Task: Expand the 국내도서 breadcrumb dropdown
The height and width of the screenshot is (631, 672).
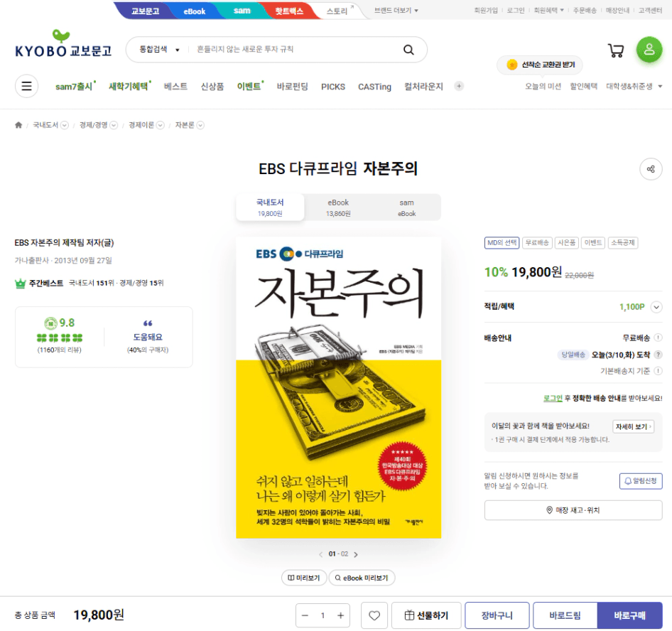Action: click(64, 125)
